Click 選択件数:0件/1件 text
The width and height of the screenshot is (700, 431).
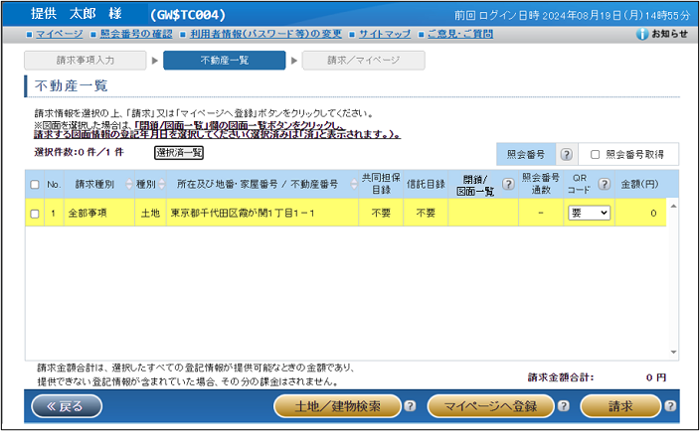(x=79, y=152)
